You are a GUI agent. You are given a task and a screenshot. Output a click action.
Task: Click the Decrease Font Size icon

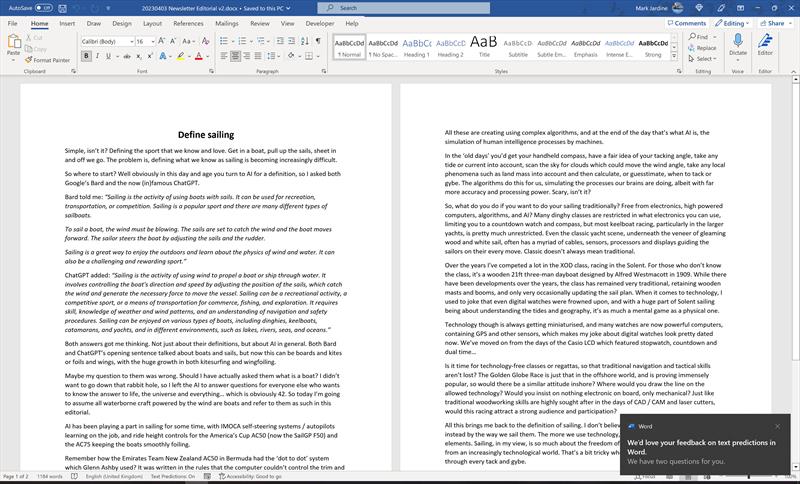pos(173,41)
